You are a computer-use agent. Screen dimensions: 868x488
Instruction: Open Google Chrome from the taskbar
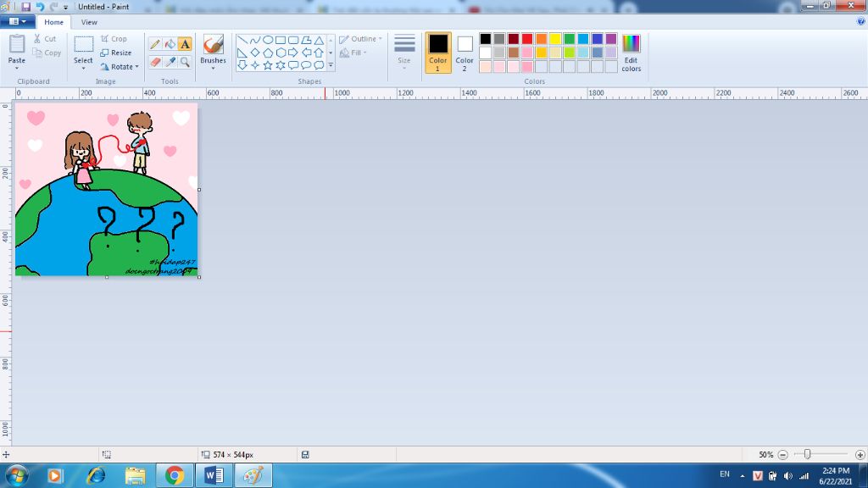175,475
